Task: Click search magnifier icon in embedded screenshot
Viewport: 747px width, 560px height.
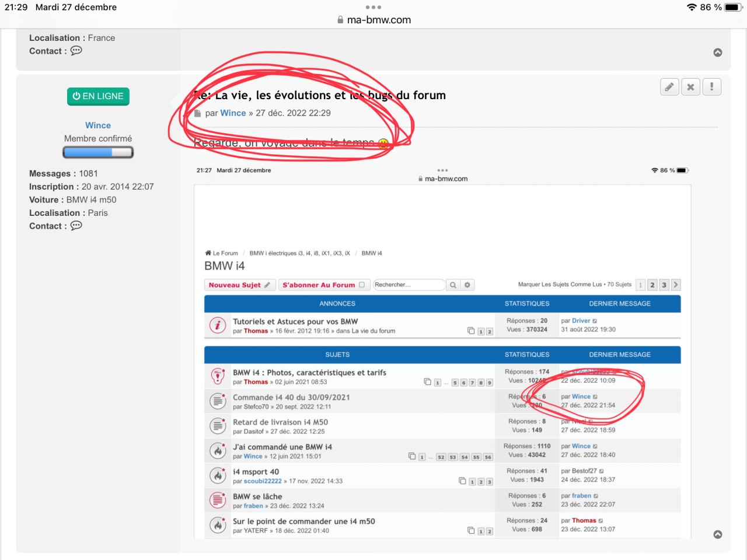Action: (x=453, y=285)
